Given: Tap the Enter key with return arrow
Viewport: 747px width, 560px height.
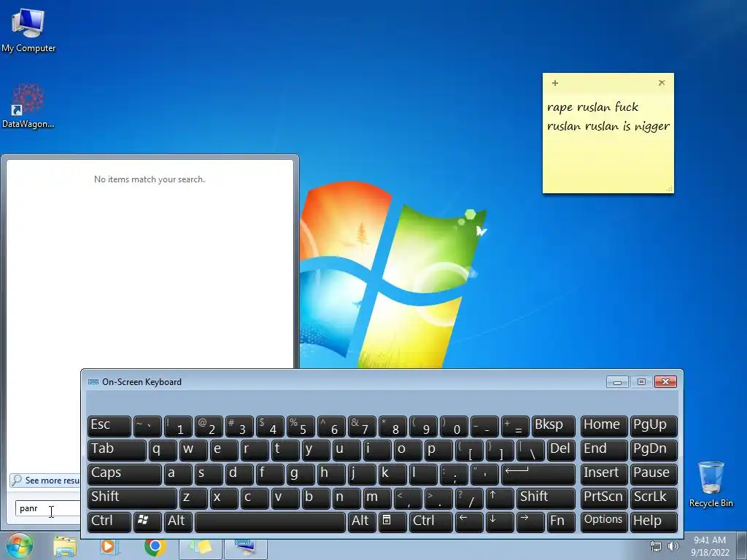Looking at the screenshot, I should click(538, 474).
